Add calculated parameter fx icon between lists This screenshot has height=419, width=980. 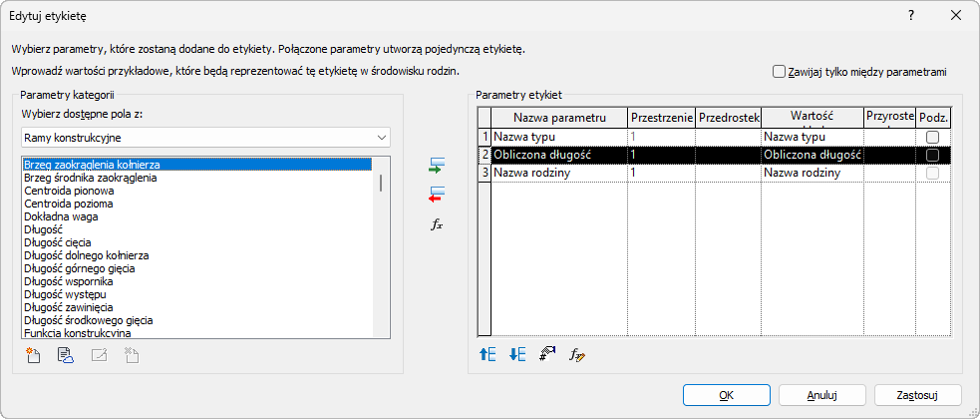pyautogui.click(x=437, y=225)
